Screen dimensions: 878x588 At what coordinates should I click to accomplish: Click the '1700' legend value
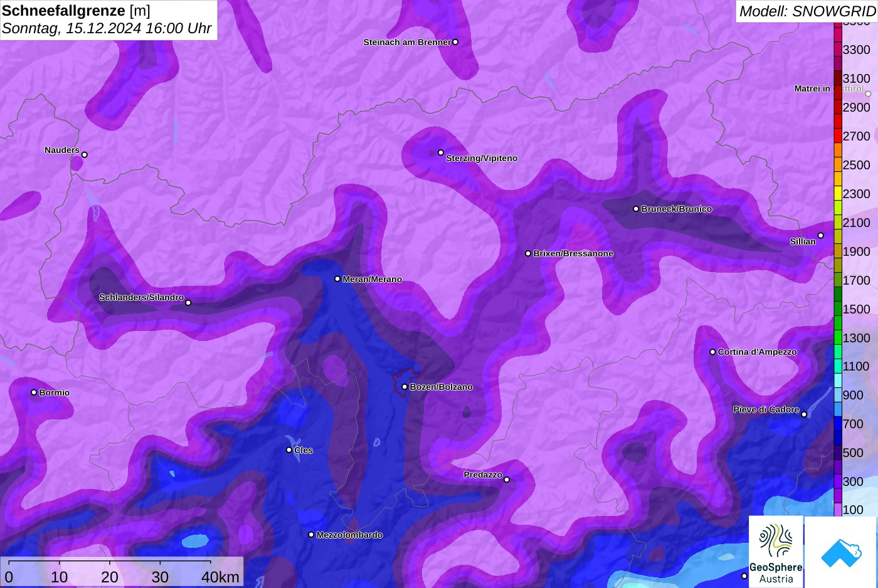[x=856, y=280]
